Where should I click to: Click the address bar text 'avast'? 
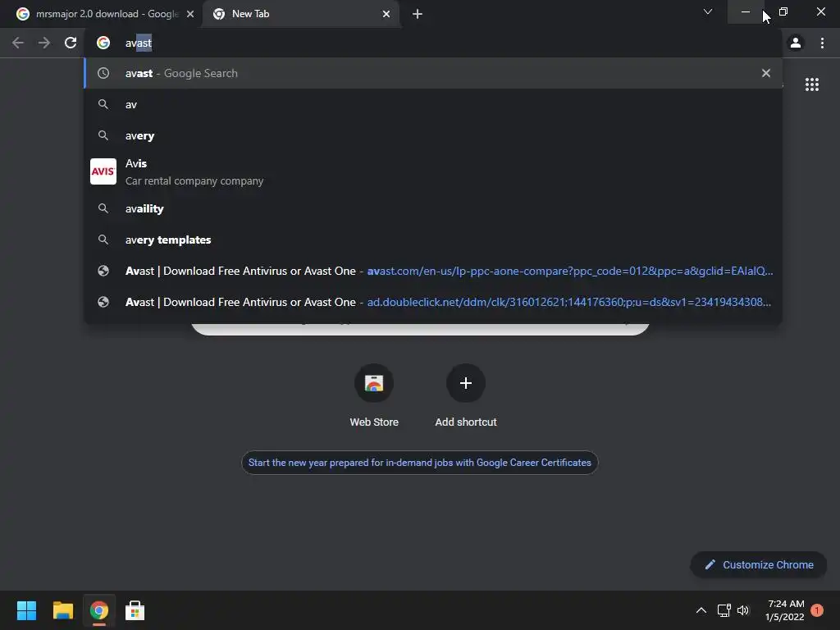click(138, 43)
